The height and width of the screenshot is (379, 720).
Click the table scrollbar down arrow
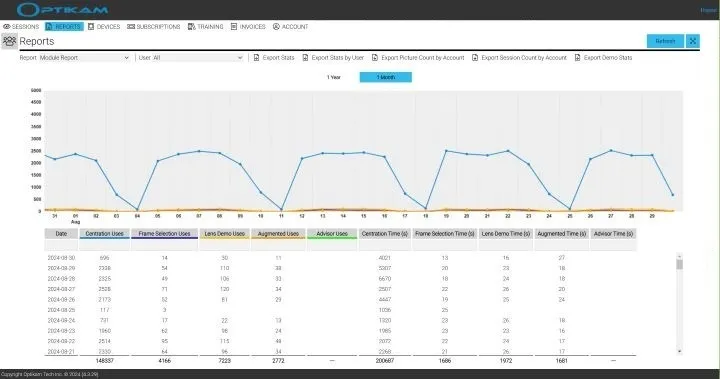coord(680,351)
